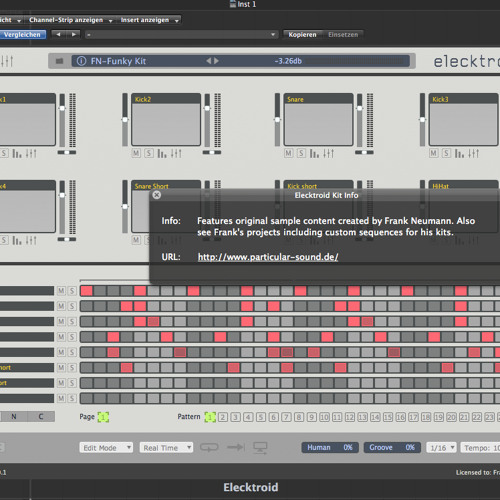
Task: Click the Elecktroid label at bottom
Action: click(251, 487)
